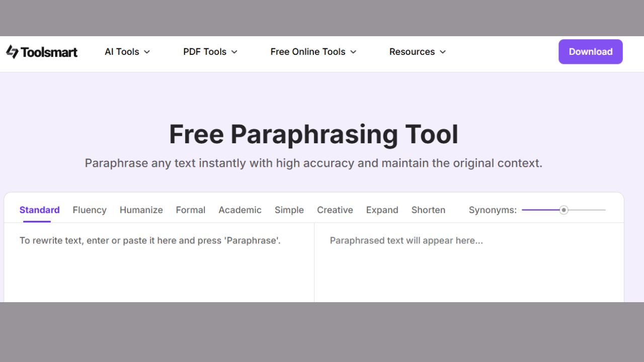The image size is (644, 362).
Task: Open the AI Tools chevron arrow
Action: point(146,51)
